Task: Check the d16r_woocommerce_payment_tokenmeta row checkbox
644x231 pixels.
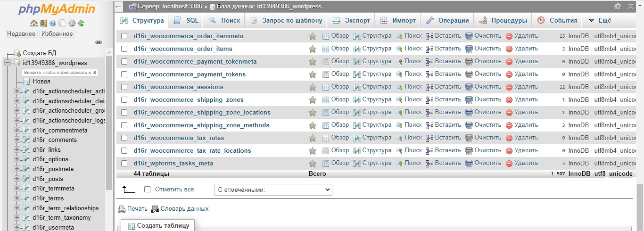Action: pyautogui.click(x=124, y=62)
